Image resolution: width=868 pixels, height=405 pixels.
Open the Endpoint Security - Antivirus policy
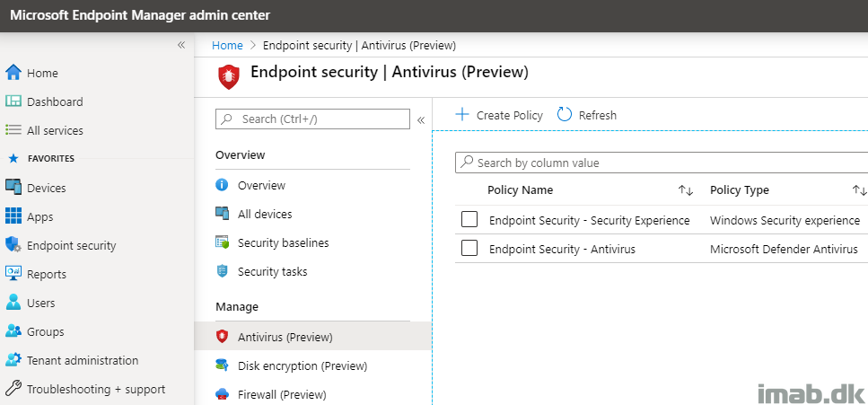562,250
